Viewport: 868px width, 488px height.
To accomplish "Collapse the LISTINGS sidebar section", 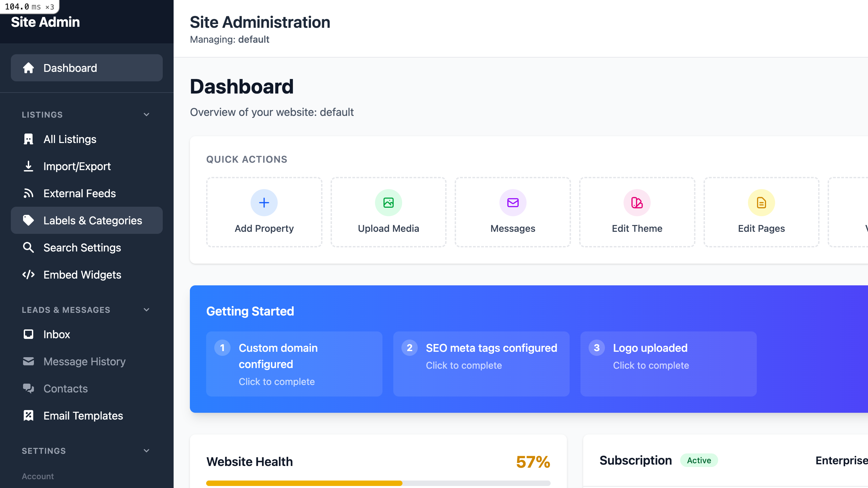I will click(x=146, y=115).
